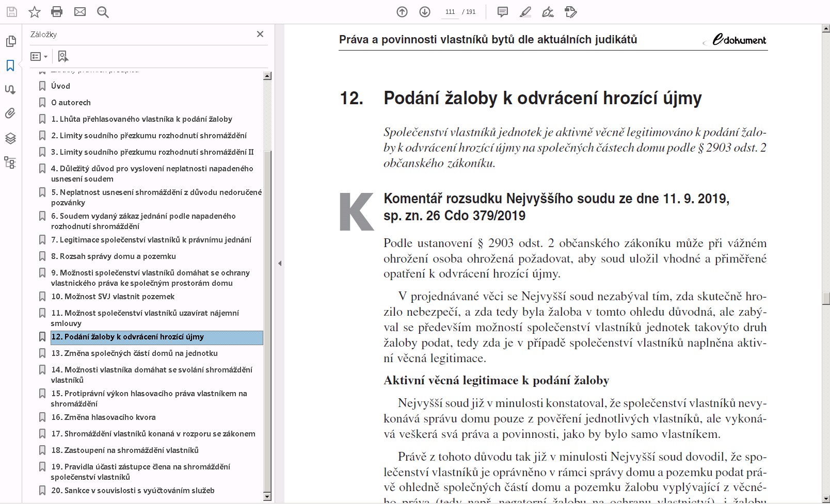830x504 pixels.
Task: Click the document vertical scrollbar thumb
Action: click(x=826, y=298)
